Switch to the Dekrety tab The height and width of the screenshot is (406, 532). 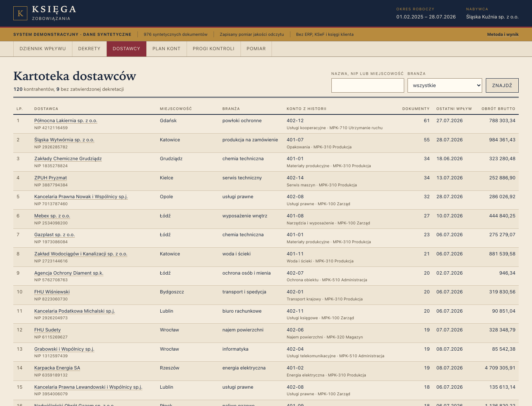click(x=89, y=49)
